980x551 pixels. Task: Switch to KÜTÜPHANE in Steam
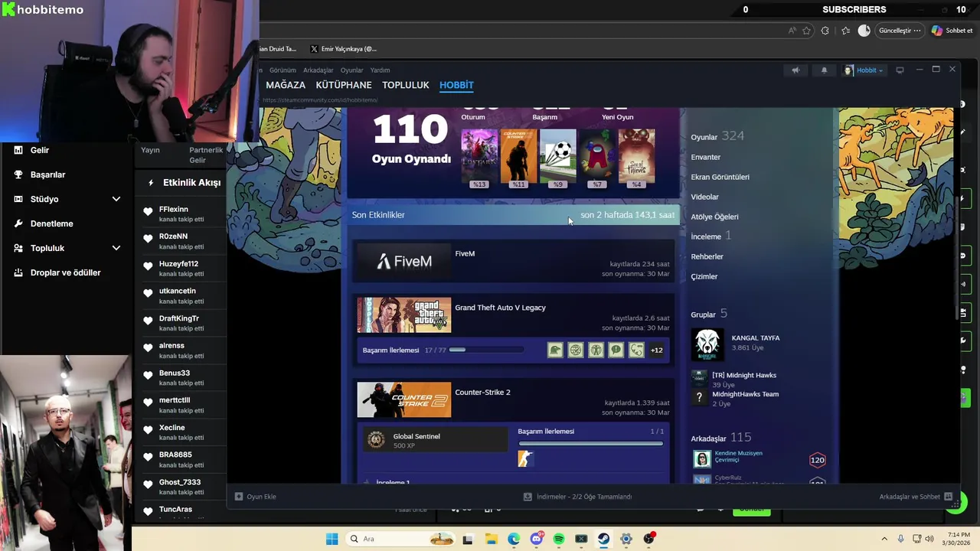[344, 85]
